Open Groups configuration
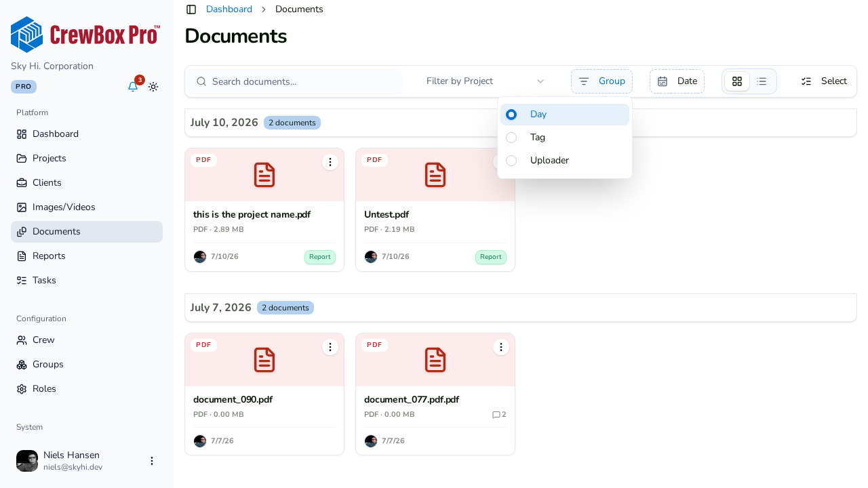868x488 pixels. [87, 365]
